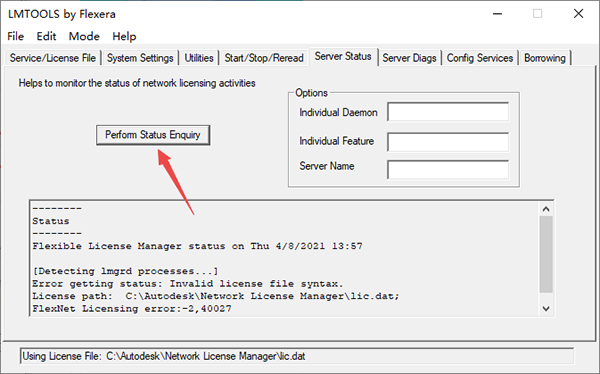Switch to the Config Services tab
The image size is (600, 374).
coord(480,58)
